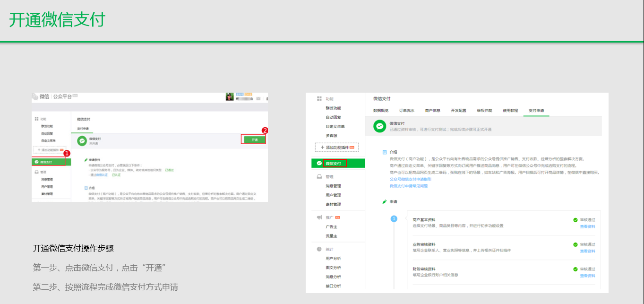The width and height of the screenshot is (644, 304).
Task: Open the 微信支付申请常见问题 link
Action: [409, 186]
